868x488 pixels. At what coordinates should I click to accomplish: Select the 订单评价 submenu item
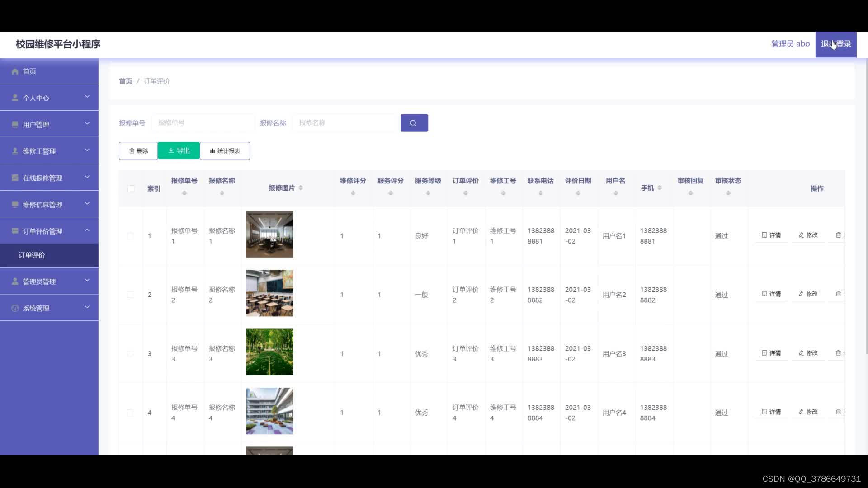pos(49,255)
